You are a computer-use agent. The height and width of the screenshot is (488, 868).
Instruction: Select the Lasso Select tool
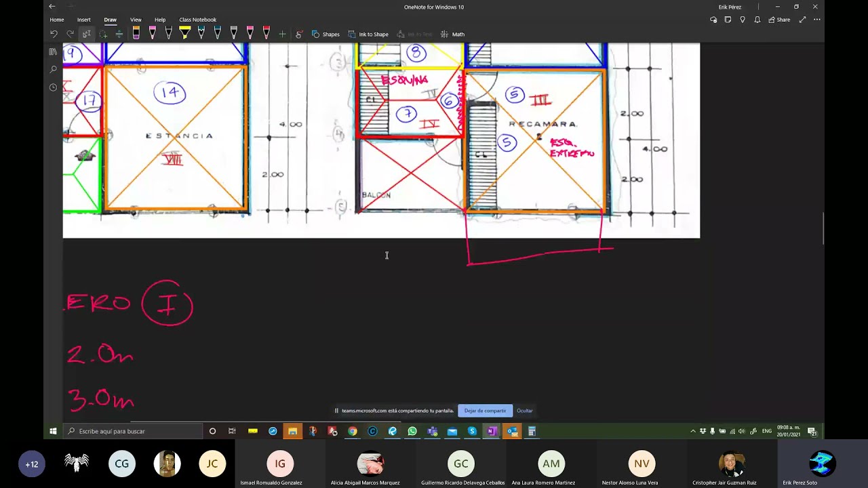pos(103,34)
